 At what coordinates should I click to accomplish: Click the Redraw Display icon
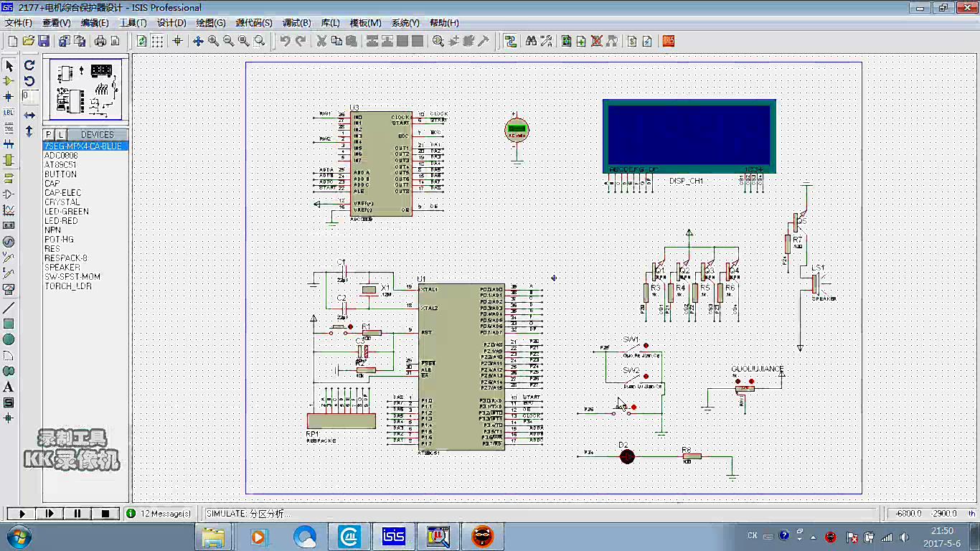(142, 41)
